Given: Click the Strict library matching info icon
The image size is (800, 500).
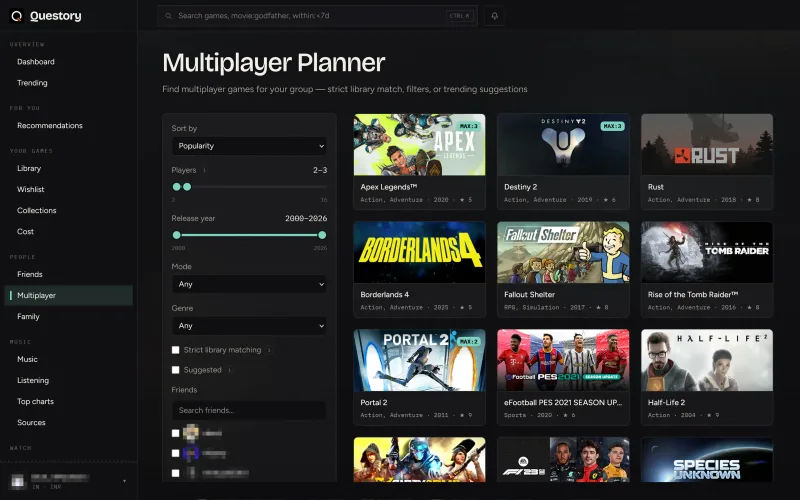Looking at the screenshot, I should tap(269, 350).
